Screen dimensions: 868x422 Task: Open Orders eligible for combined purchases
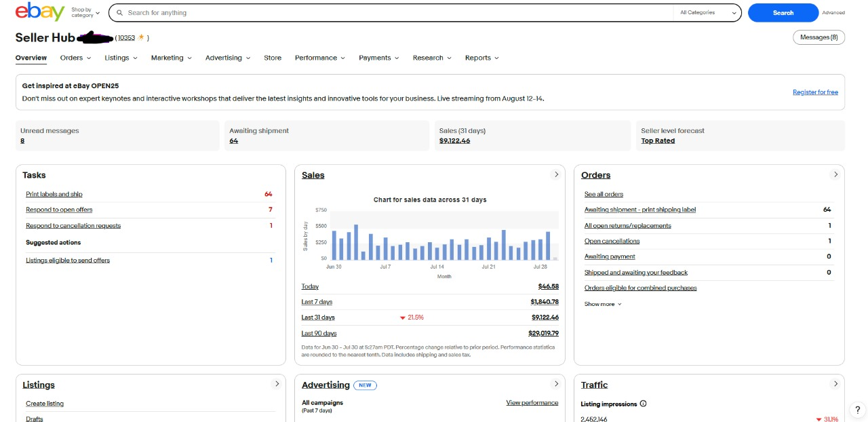click(641, 288)
